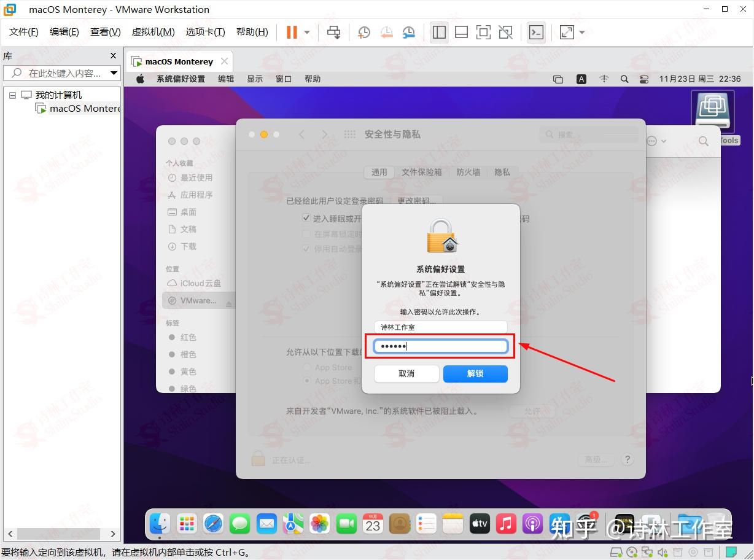
Task: Click the password input field
Action: pos(440,346)
